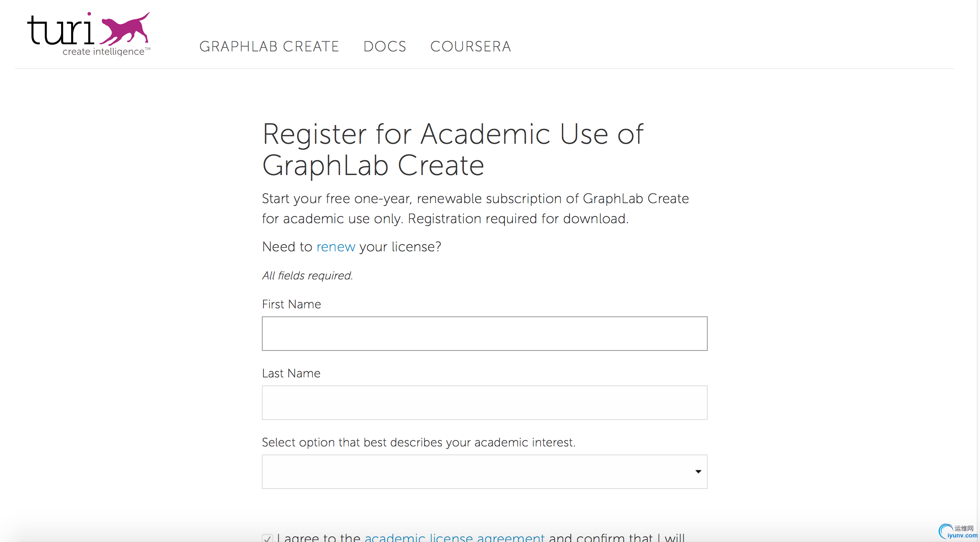Click the Turi dog logo icon
The width and height of the screenshot is (980, 542).
[125, 29]
